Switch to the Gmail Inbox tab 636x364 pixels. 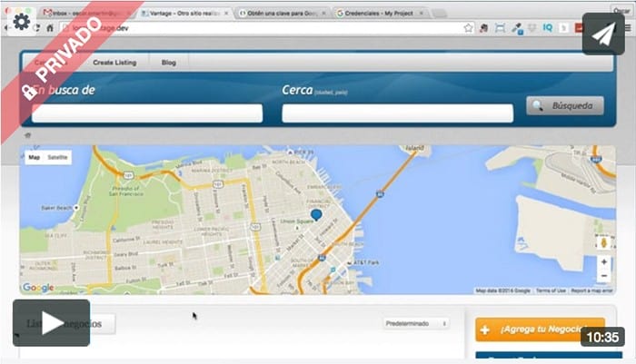pos(87,13)
